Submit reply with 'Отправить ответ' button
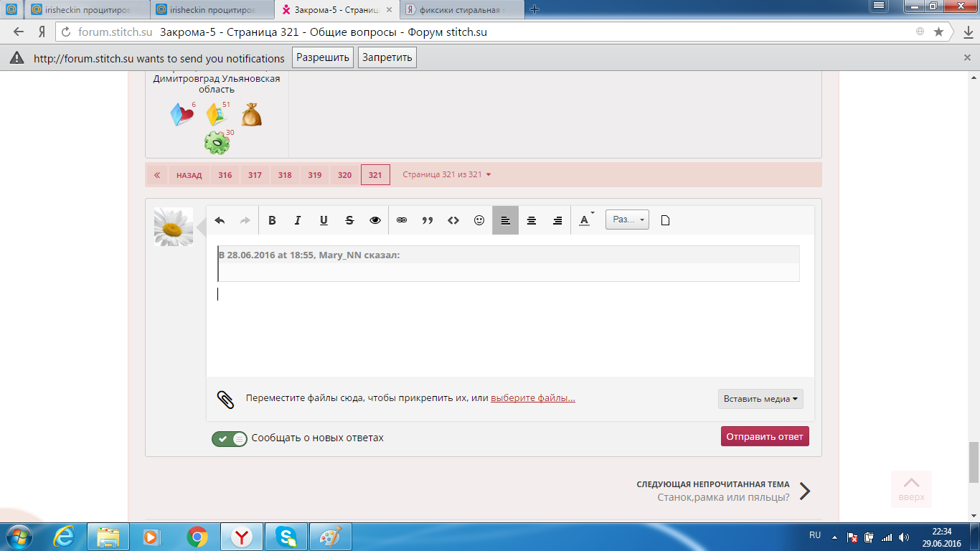Image resolution: width=980 pixels, height=551 pixels. (x=765, y=436)
